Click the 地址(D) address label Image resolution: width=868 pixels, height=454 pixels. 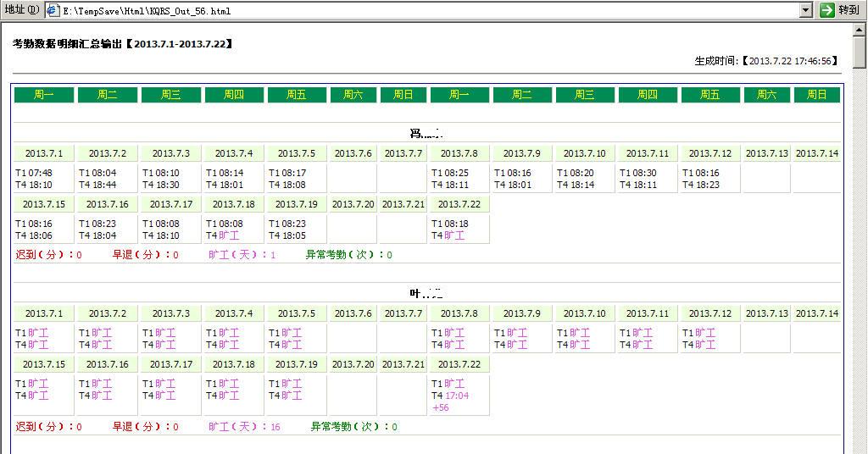21,9
